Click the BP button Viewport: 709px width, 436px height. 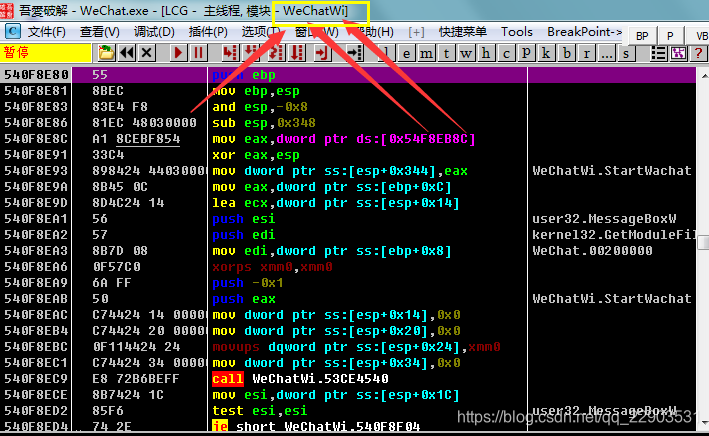(x=642, y=36)
